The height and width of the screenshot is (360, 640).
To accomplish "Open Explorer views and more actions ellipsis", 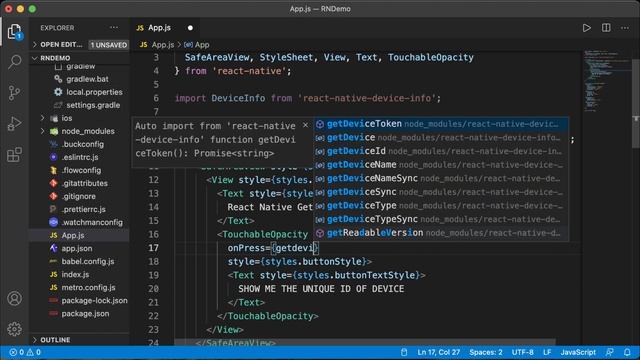I will (114, 28).
